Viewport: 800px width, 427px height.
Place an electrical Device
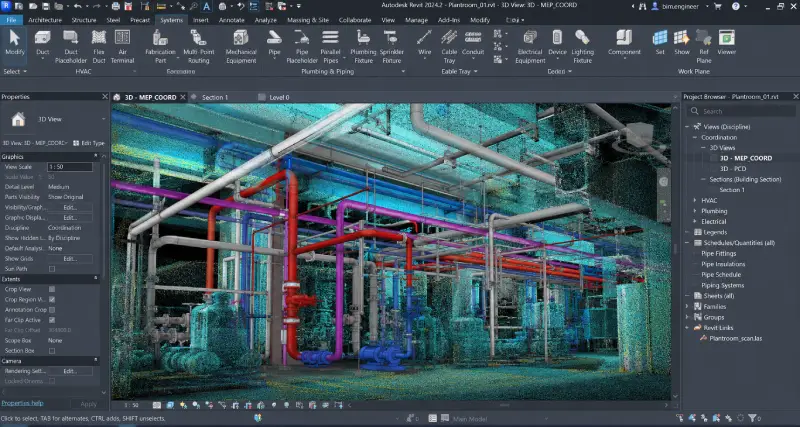pyautogui.click(x=557, y=43)
